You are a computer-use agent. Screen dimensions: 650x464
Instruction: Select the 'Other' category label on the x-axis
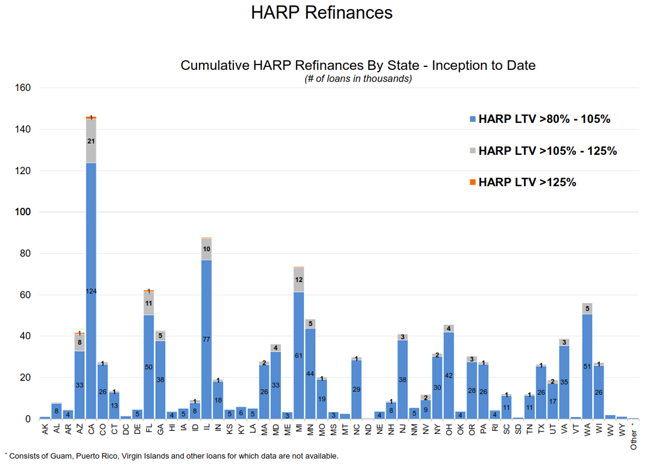(633, 436)
